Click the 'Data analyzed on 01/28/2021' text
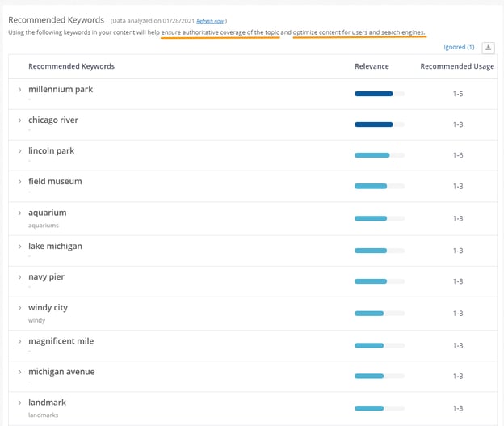 tap(153, 21)
